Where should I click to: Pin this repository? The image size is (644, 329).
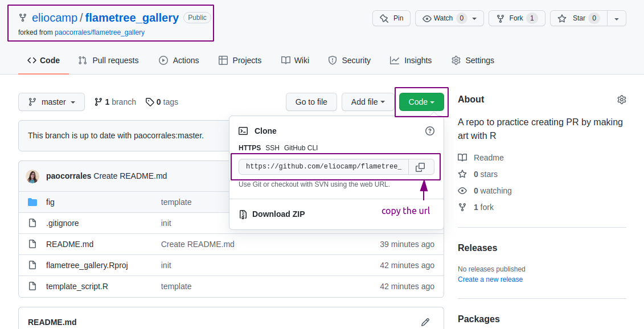point(391,18)
